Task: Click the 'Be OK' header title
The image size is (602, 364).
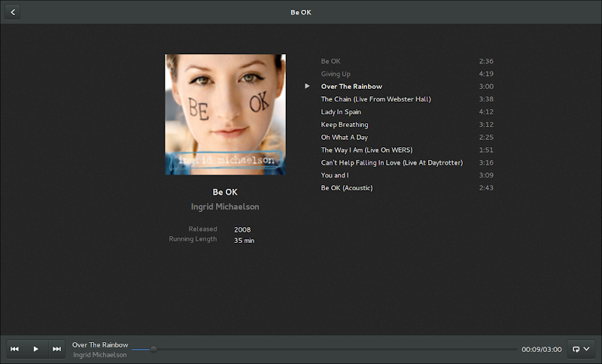Action: pyautogui.click(x=301, y=12)
